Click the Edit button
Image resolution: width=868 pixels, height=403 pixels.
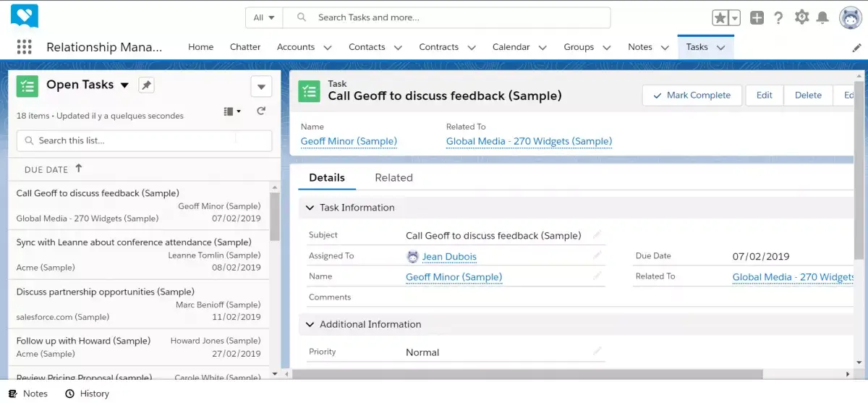(765, 95)
